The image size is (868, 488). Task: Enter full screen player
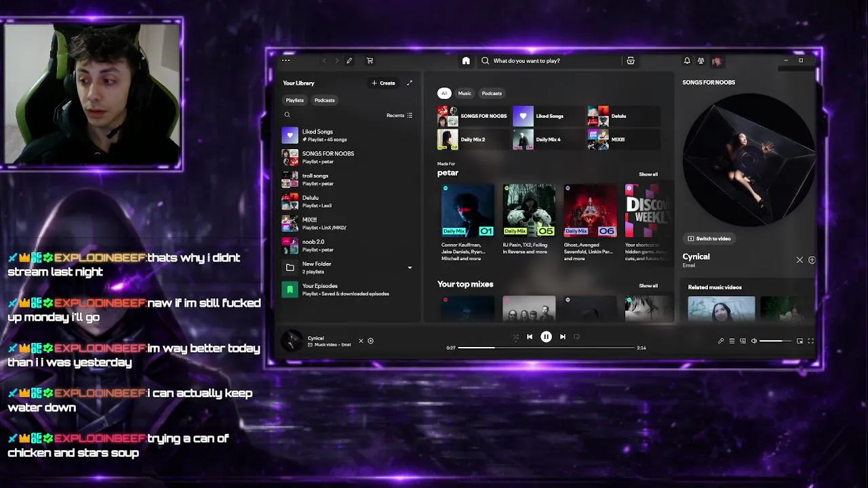810,341
